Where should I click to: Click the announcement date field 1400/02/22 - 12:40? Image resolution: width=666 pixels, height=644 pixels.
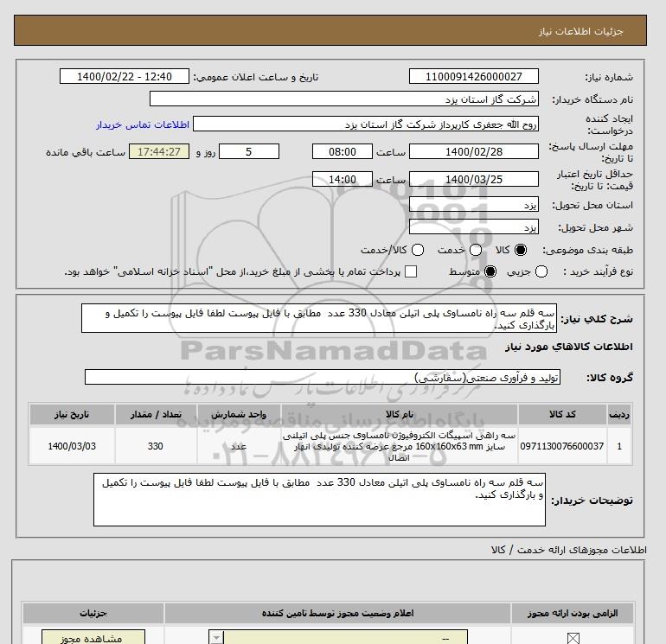pyautogui.click(x=124, y=76)
